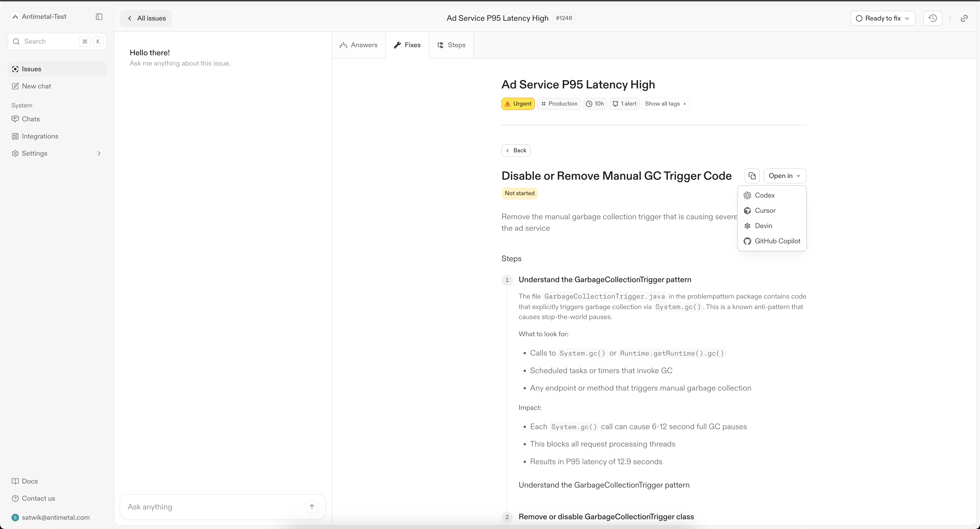Open the Ready to fix status dropdown
The image size is (980, 529).
(x=883, y=18)
